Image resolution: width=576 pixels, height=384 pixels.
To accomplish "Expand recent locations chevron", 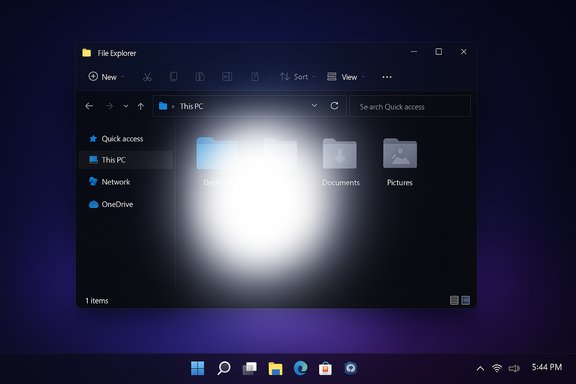I will pyautogui.click(x=126, y=106).
